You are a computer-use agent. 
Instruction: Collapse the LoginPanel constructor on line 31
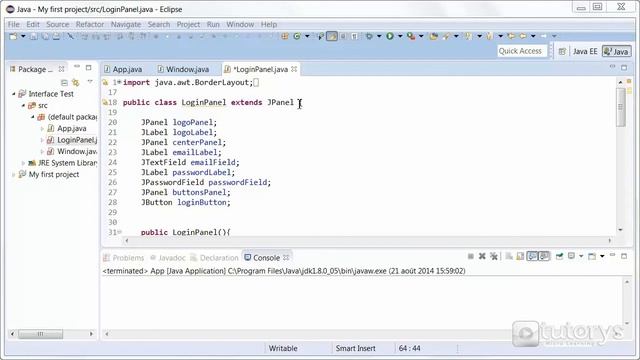pos(120,232)
